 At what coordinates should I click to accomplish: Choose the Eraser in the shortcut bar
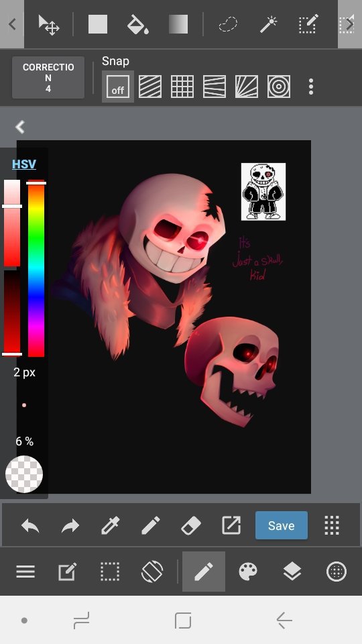[191, 525]
